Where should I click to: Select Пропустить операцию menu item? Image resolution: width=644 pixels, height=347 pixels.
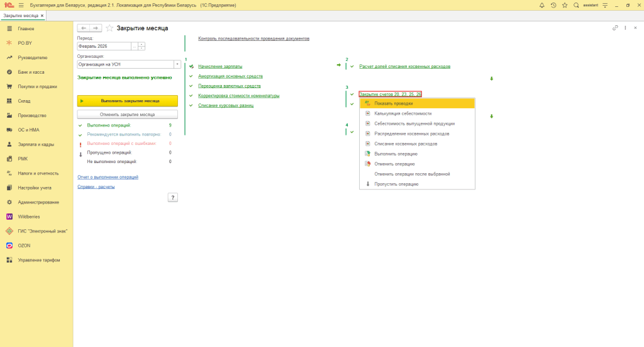396,184
